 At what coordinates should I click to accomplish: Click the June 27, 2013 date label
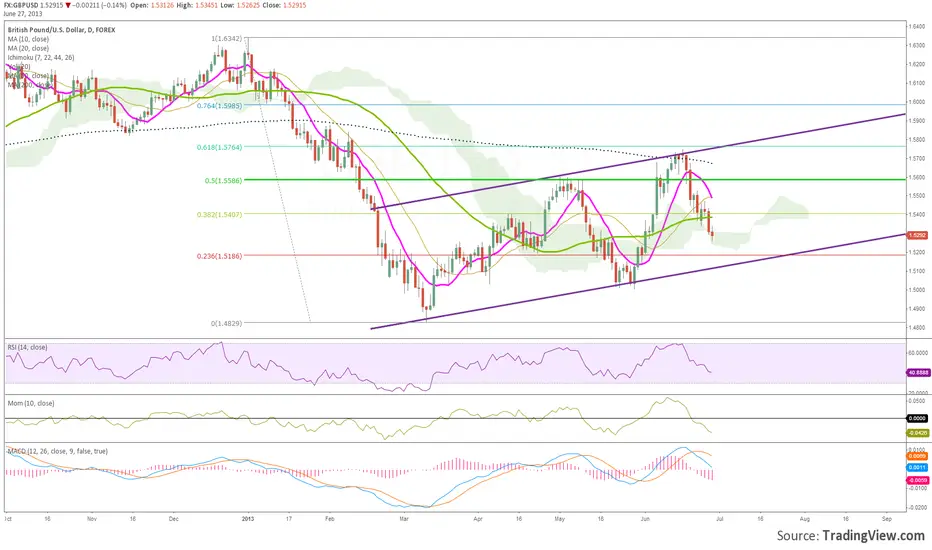pyautogui.click(x=23, y=13)
